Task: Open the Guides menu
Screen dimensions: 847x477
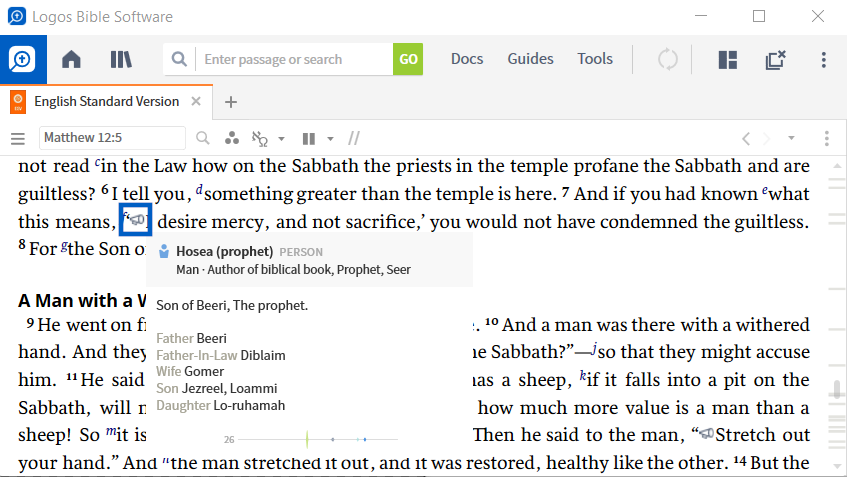Action: click(530, 58)
